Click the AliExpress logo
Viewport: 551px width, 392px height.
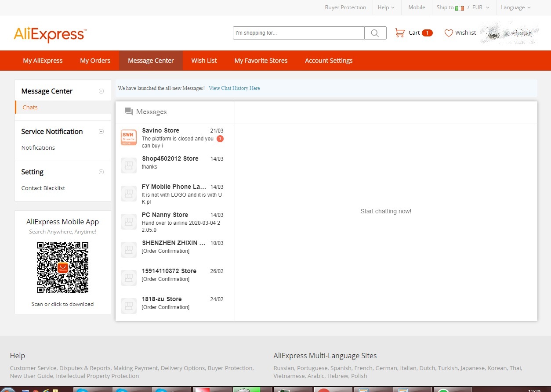pyautogui.click(x=50, y=34)
